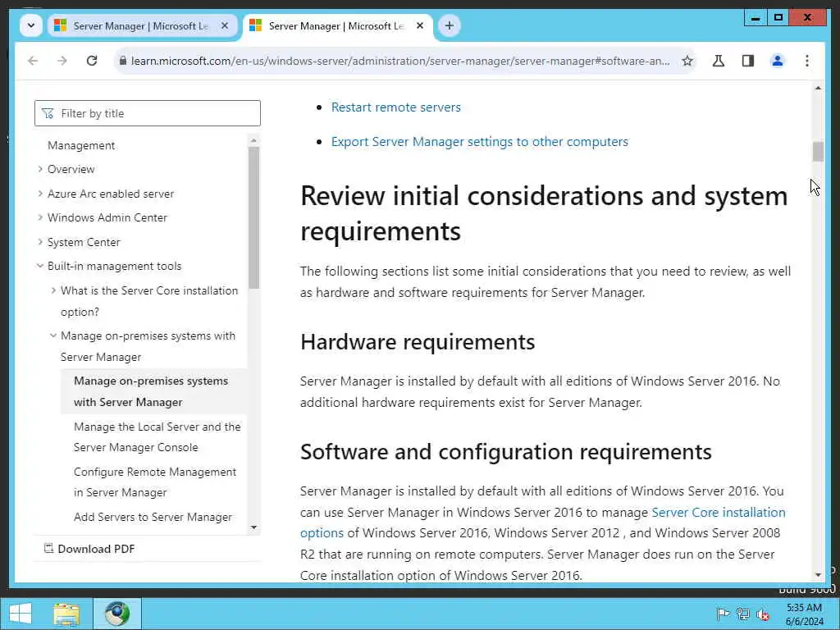Click the page scrollbar up arrow

tap(818, 88)
